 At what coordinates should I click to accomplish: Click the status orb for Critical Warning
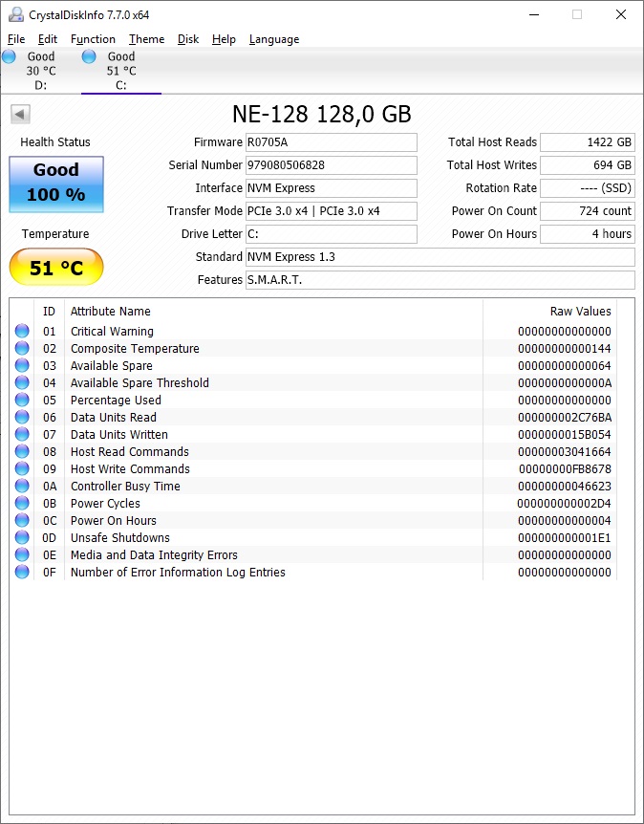point(22,331)
